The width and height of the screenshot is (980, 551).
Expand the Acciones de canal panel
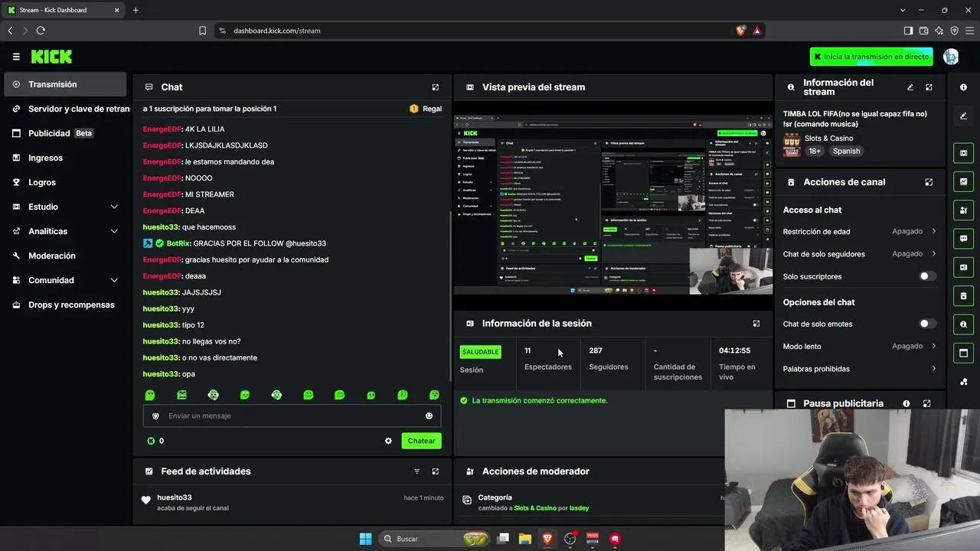(929, 182)
